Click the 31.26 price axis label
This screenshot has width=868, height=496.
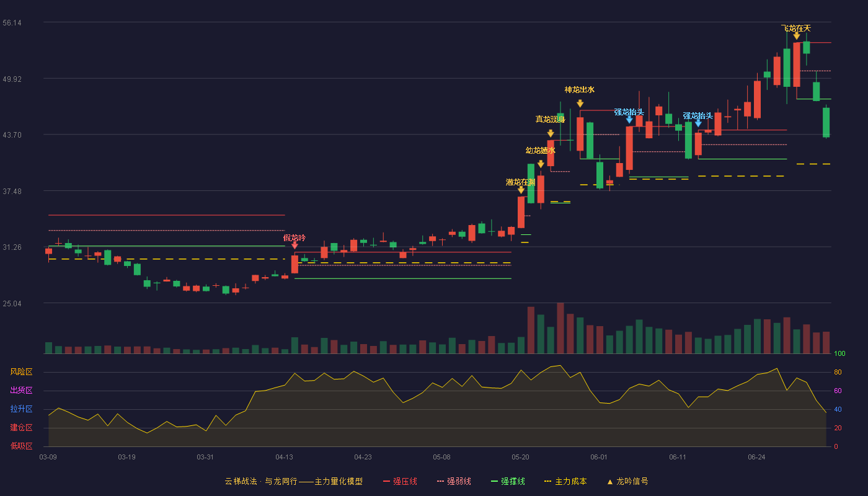12,247
